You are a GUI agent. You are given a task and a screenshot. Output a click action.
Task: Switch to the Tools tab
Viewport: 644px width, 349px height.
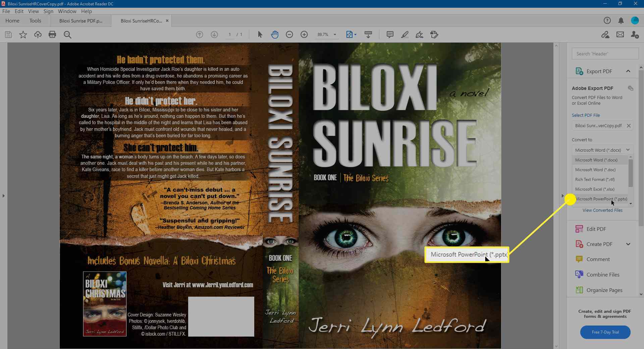(35, 20)
